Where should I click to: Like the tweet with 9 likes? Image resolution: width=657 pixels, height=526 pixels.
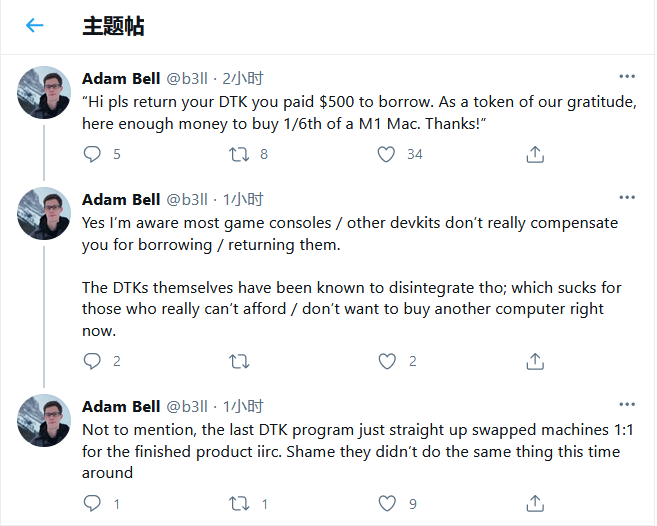click(386, 504)
